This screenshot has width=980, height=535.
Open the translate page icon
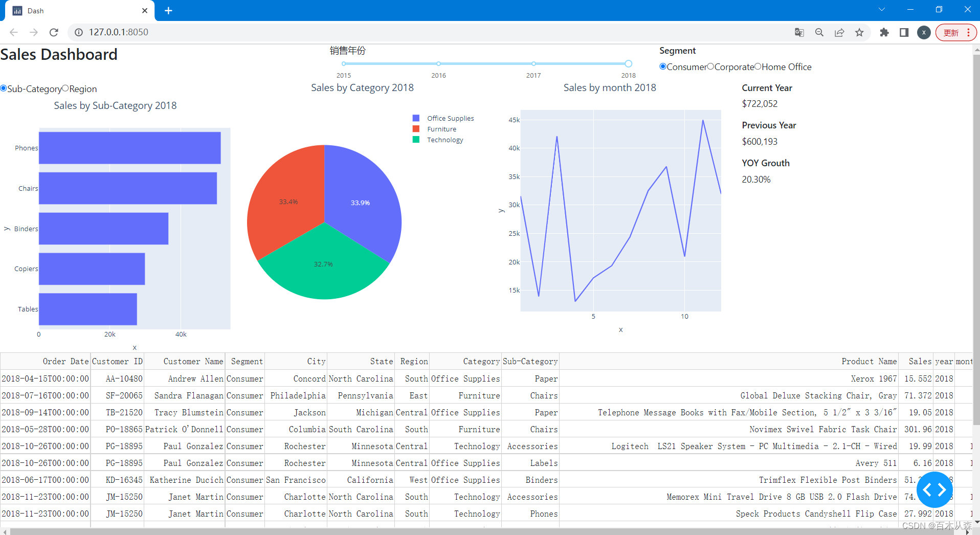coord(799,32)
